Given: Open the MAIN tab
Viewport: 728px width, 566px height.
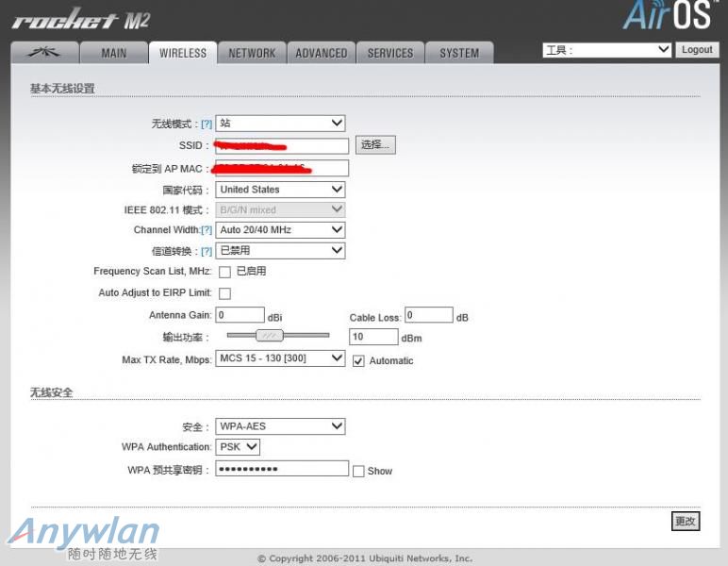Looking at the screenshot, I should [x=113, y=53].
